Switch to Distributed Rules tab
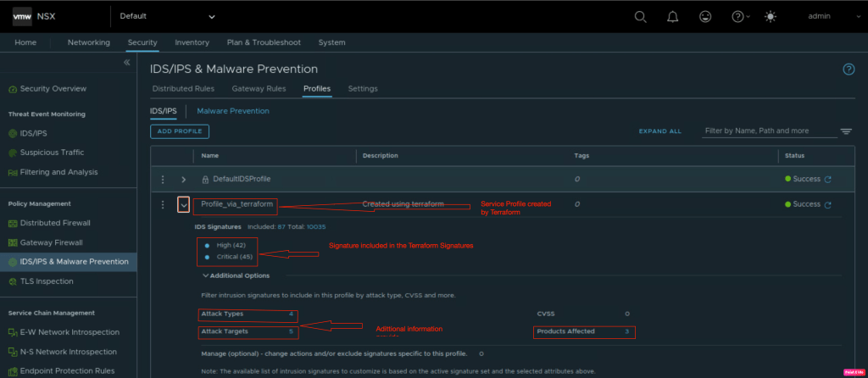The image size is (868, 378). 183,88
